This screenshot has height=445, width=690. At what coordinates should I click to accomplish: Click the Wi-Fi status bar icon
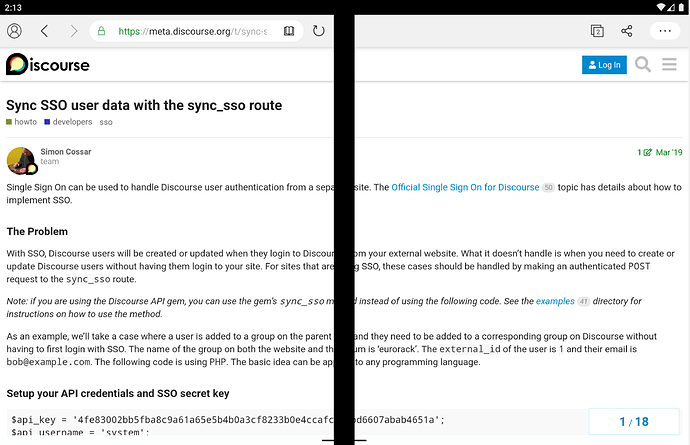pyautogui.click(x=661, y=7)
